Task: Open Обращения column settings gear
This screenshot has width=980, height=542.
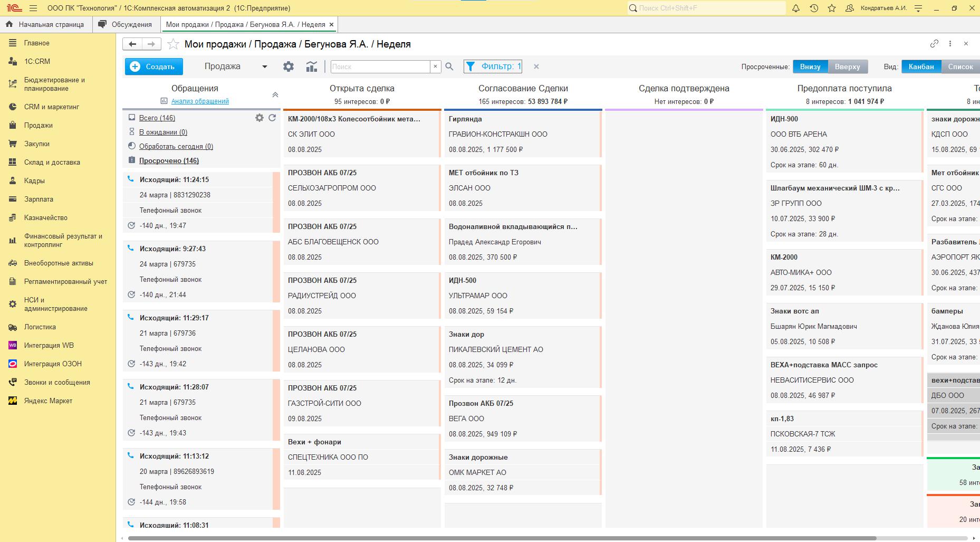Action: [x=259, y=118]
